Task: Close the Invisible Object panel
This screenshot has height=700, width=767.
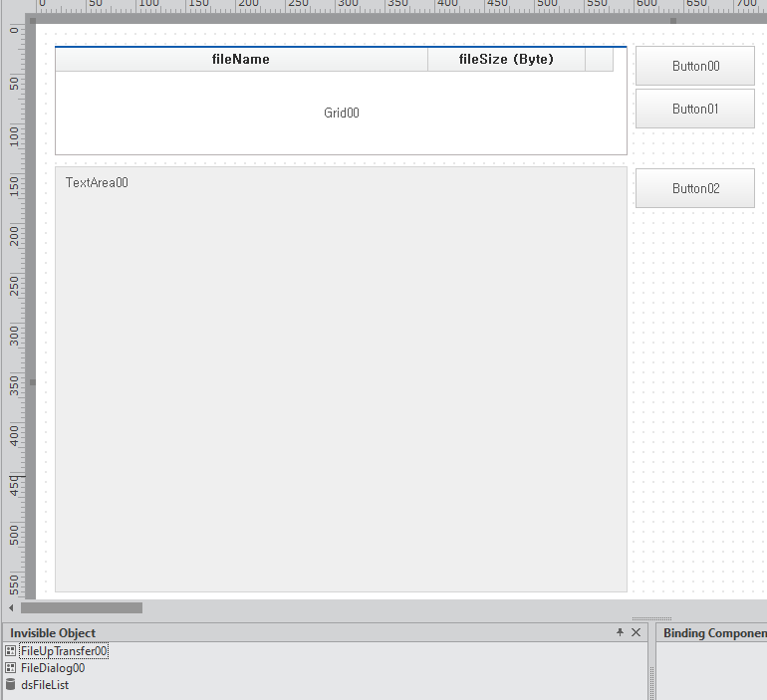Action: 637,632
